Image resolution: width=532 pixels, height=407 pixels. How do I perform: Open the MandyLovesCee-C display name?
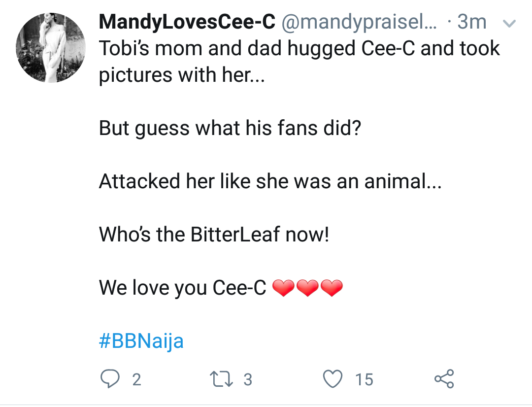pyautogui.click(x=187, y=22)
